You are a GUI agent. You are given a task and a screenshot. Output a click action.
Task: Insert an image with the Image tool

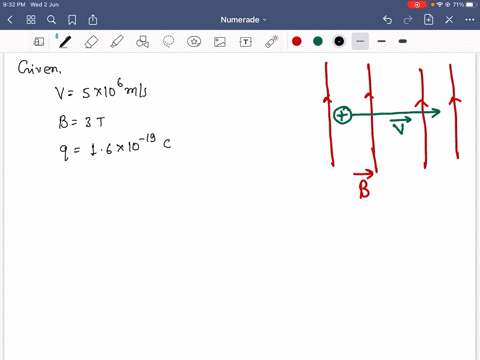point(220,42)
